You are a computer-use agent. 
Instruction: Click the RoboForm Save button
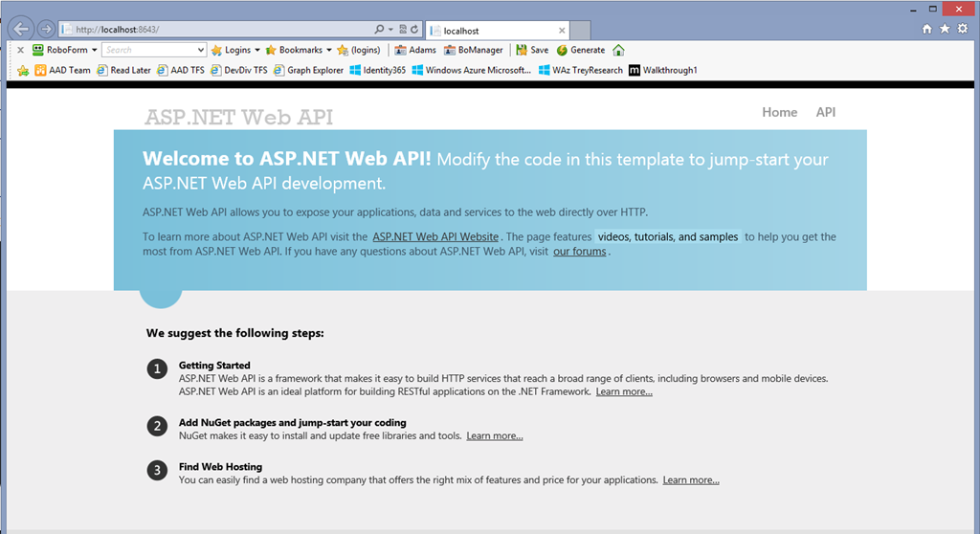coord(532,50)
